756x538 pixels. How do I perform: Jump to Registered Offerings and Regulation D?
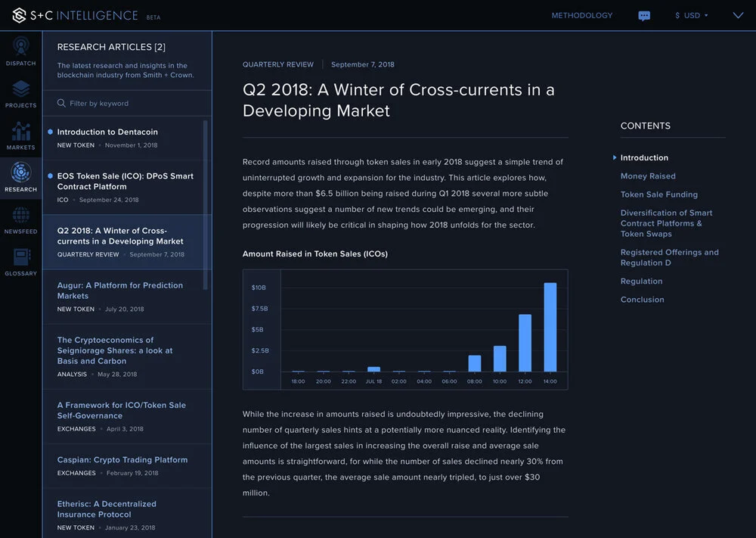(x=669, y=257)
